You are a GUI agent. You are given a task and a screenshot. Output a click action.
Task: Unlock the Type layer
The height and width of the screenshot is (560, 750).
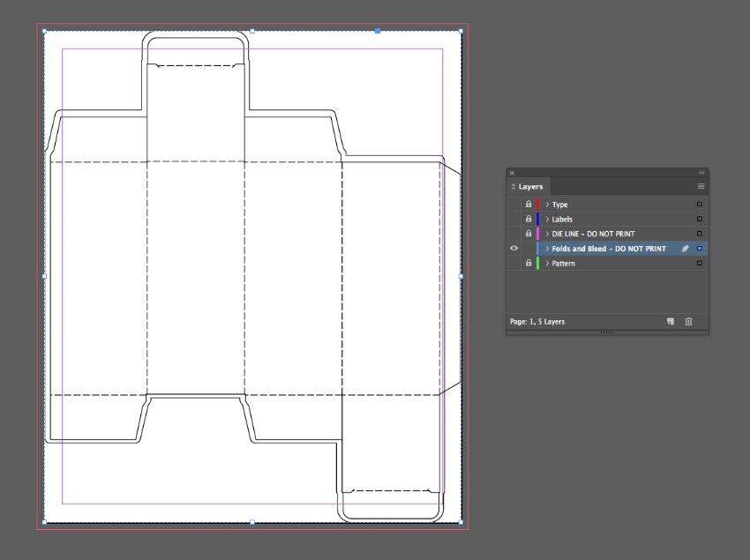(x=529, y=205)
